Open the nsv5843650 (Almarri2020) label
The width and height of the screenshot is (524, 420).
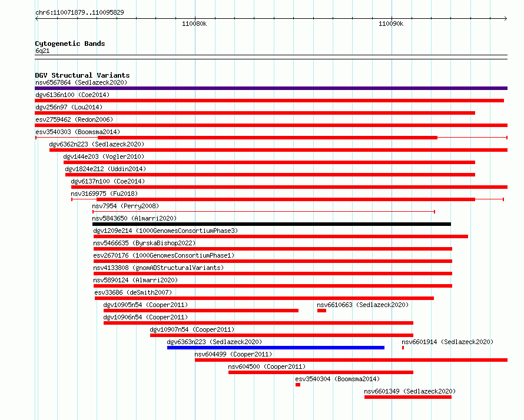pos(134,218)
